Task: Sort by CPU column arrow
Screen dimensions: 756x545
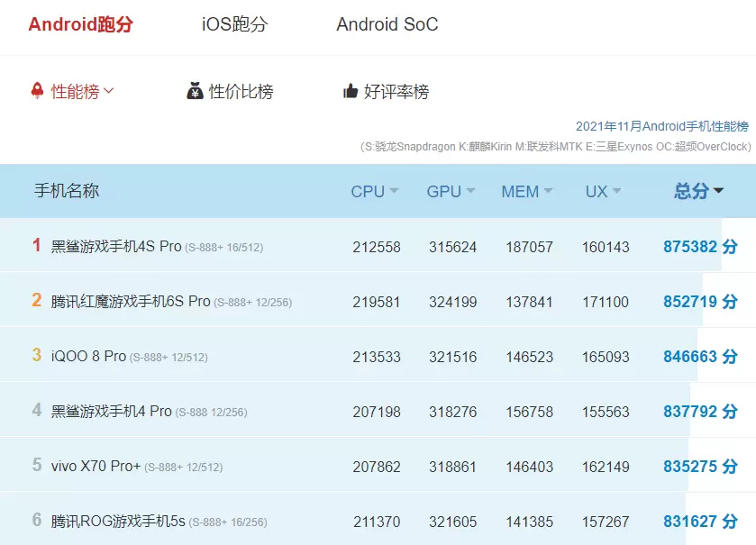Action: (394, 192)
